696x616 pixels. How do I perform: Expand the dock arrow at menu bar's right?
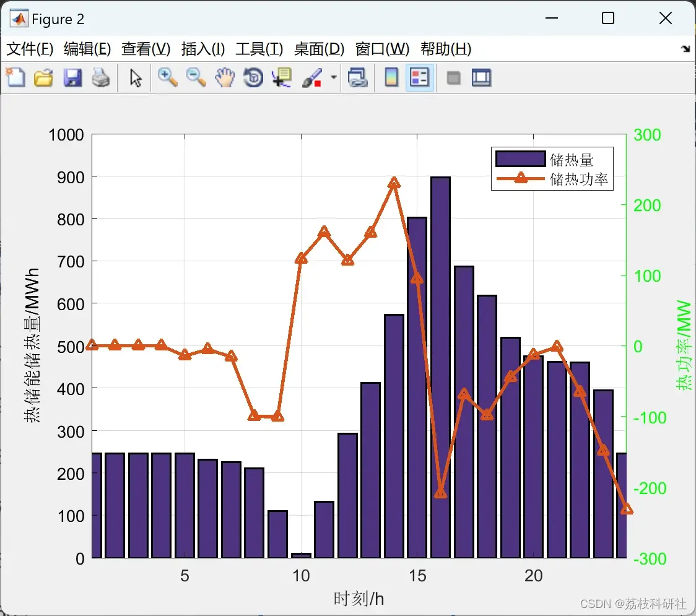click(685, 49)
